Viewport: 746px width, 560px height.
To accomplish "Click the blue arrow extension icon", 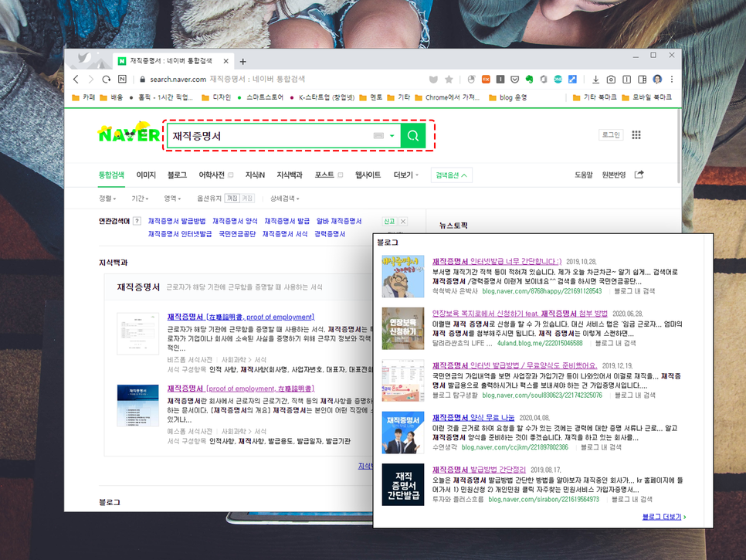I will (573, 80).
